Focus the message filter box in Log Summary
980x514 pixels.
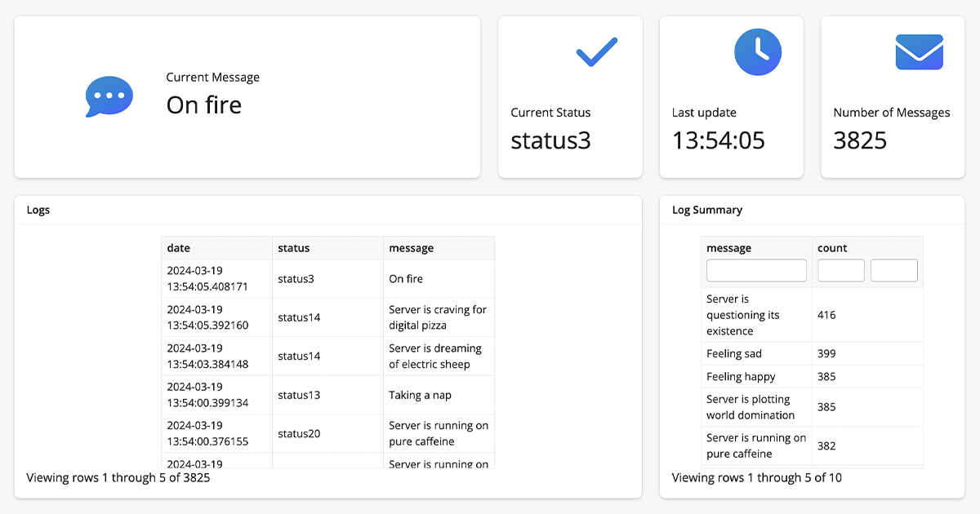(x=756, y=271)
